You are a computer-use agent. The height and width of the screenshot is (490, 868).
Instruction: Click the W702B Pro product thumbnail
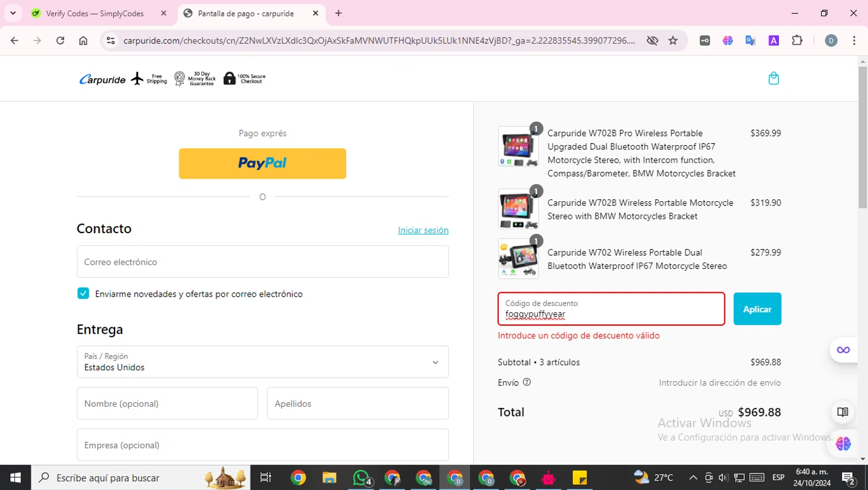[x=518, y=146]
